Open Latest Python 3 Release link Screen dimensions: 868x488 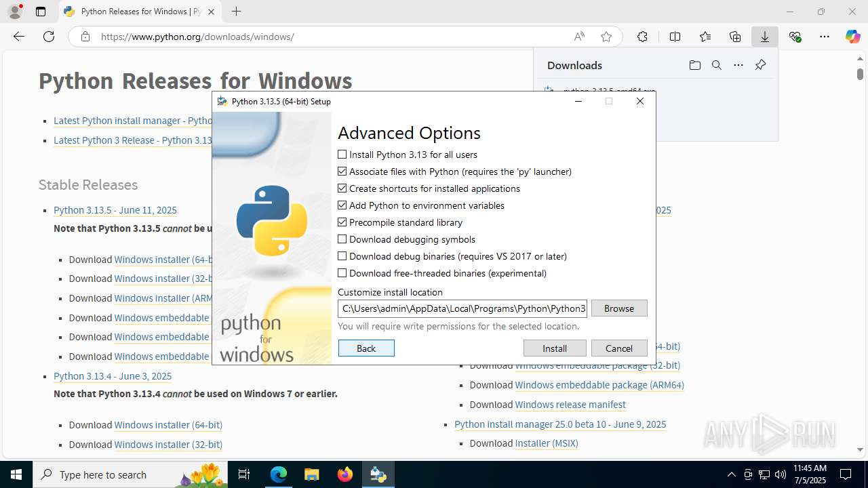pyautogui.click(x=133, y=140)
